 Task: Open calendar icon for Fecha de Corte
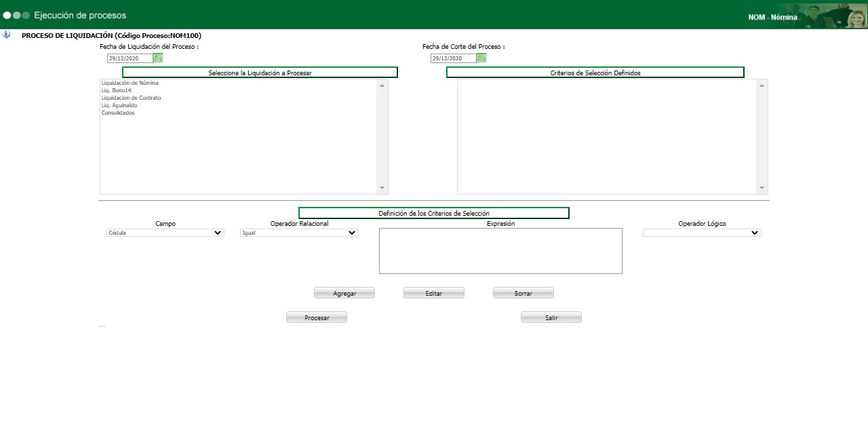481,58
